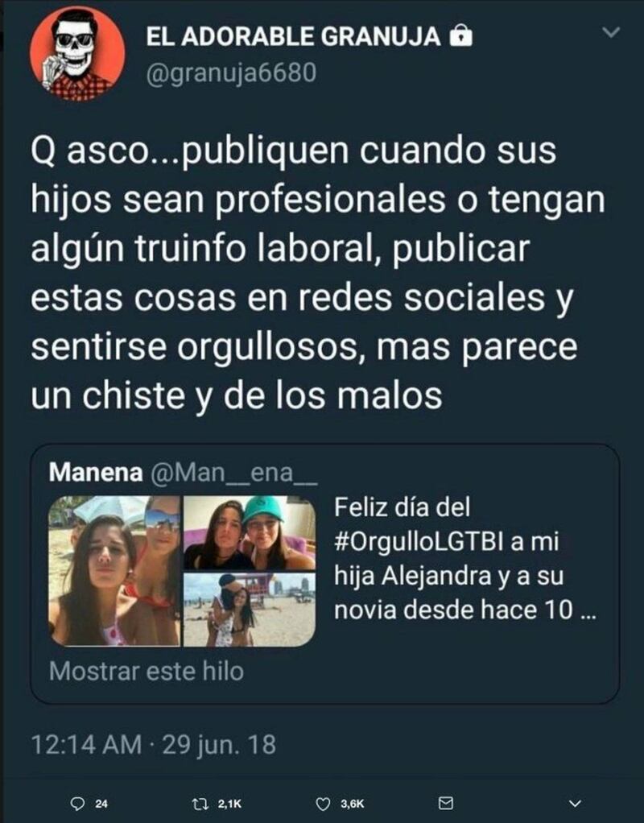Open the @Man__ena__ handle
Image resolution: width=644 pixels, height=823 pixels.
pyautogui.click(x=234, y=473)
